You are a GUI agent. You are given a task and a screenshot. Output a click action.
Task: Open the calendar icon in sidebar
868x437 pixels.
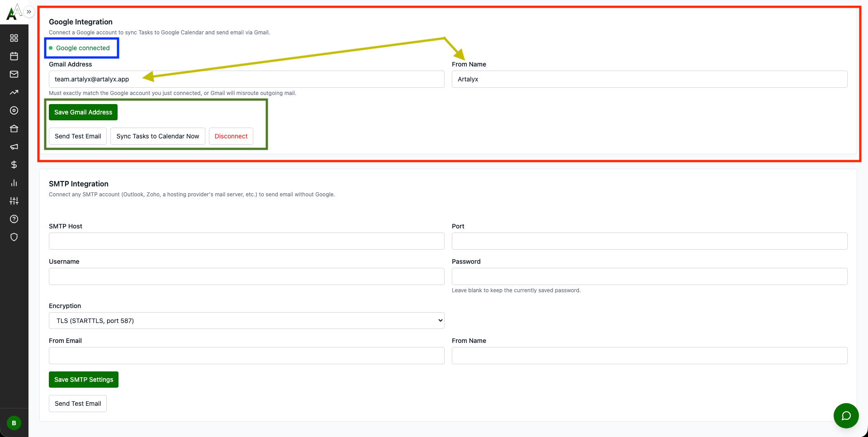pos(14,56)
